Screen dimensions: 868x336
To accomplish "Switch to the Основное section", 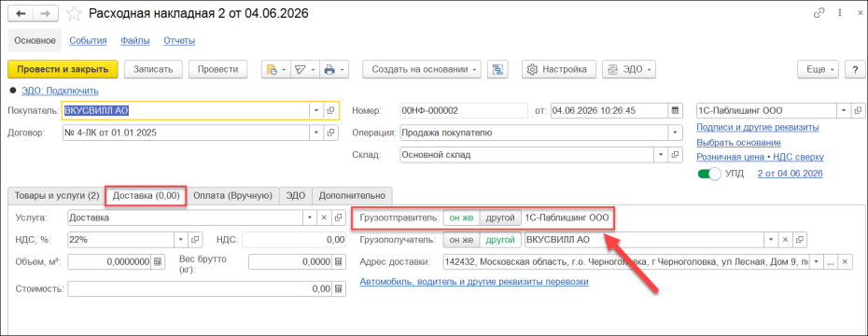I will (35, 40).
